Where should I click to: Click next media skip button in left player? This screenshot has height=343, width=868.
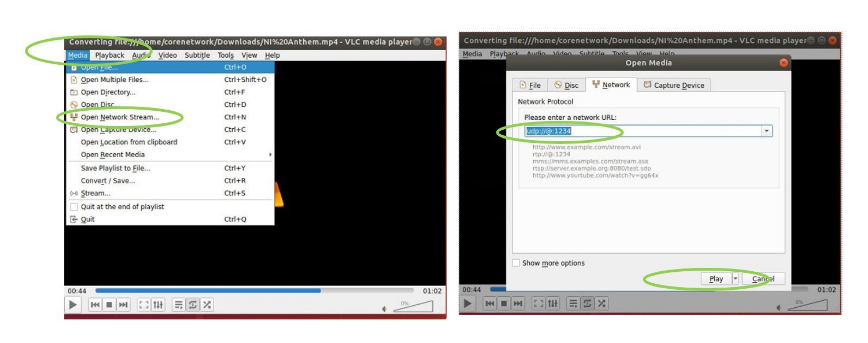pyautogui.click(x=123, y=305)
